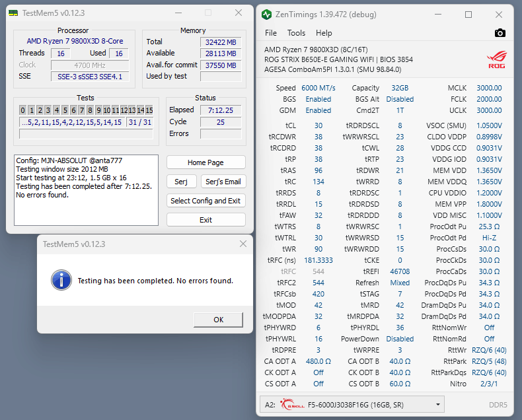Click the CA ODT A value 480.0 Ω
The height and width of the screenshot is (420, 522).
click(318, 361)
